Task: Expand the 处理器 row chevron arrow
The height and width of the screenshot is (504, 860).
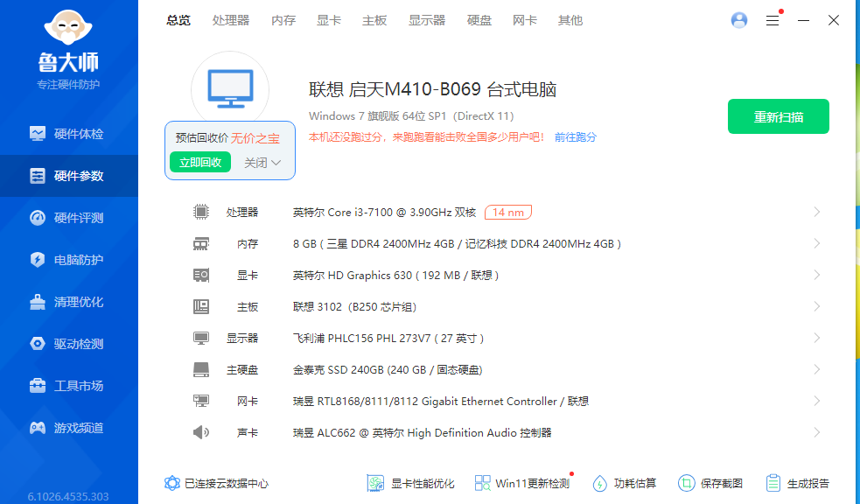Action: click(817, 212)
